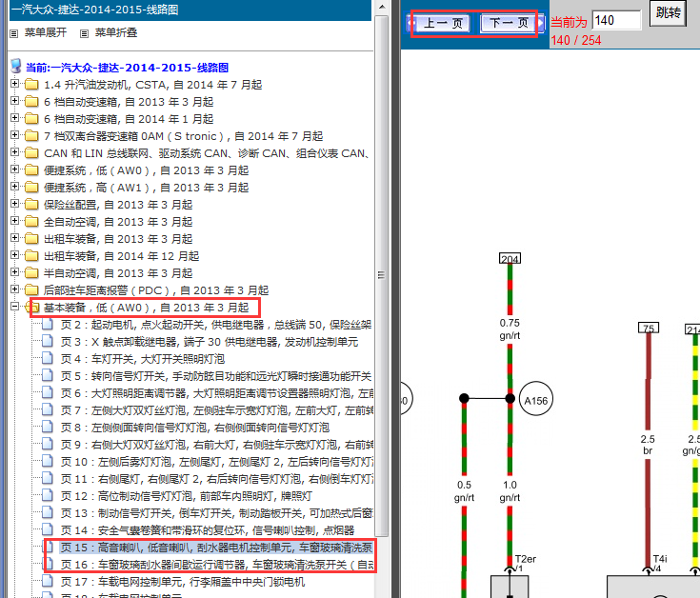Expand the 1.4 升汽油发动机 CSTA folder
Viewport: 700px width, 598px height.
point(15,86)
